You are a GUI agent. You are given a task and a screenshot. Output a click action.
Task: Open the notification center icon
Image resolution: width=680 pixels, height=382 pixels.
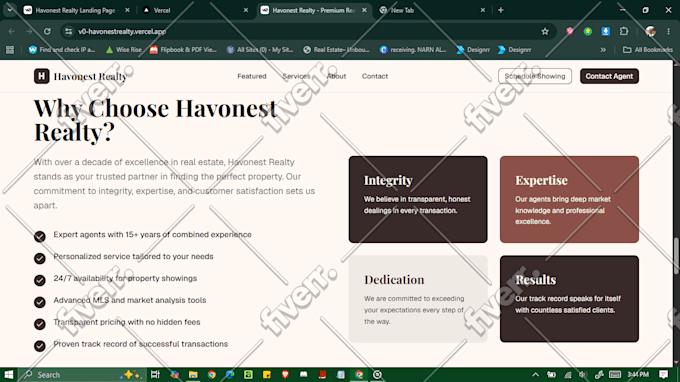click(664, 374)
